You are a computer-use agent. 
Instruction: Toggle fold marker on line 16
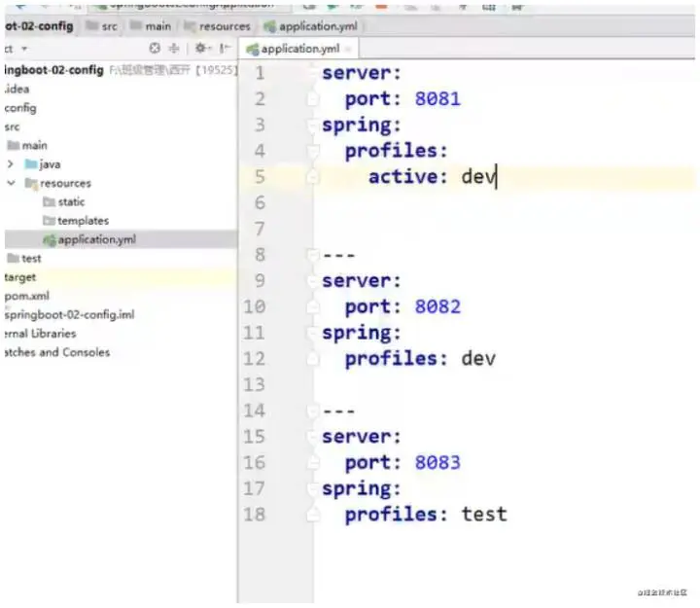313,463
